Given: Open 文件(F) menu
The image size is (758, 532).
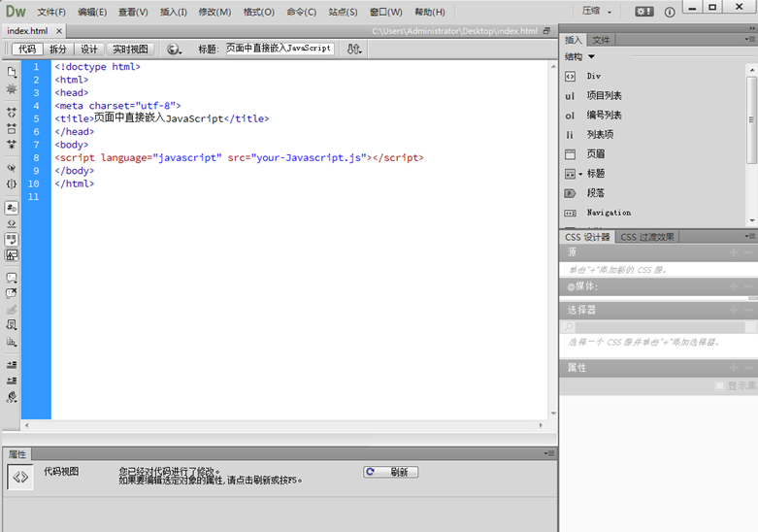Looking at the screenshot, I should [x=51, y=12].
